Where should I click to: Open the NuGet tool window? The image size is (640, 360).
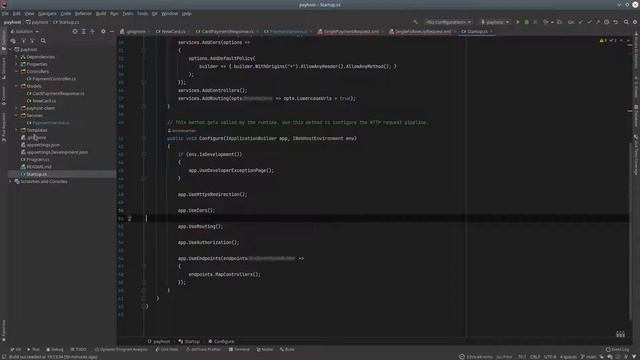click(265, 350)
